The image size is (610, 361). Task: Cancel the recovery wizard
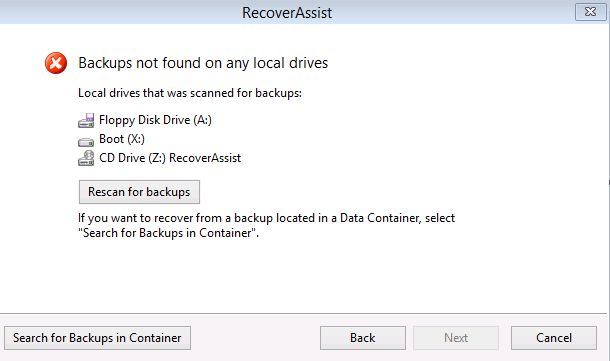[x=554, y=338]
